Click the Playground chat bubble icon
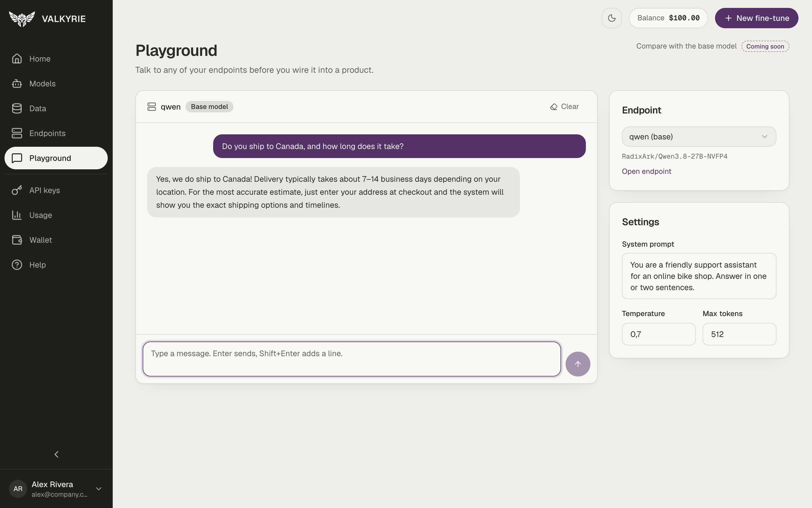The height and width of the screenshot is (508, 812). click(17, 158)
